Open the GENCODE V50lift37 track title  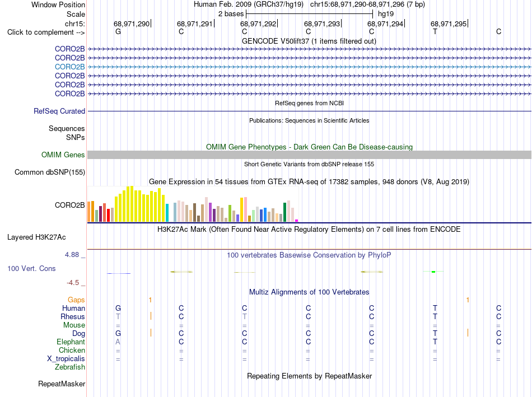pyautogui.click(x=309, y=41)
